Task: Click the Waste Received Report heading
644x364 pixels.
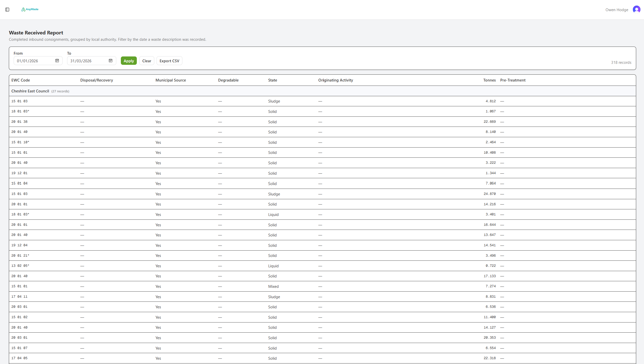Action: [36, 33]
